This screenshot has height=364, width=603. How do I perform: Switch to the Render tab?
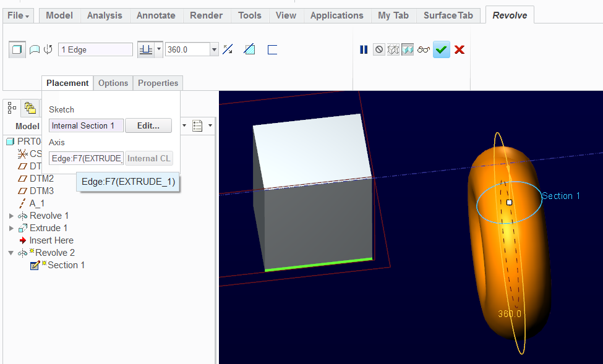[x=206, y=16]
